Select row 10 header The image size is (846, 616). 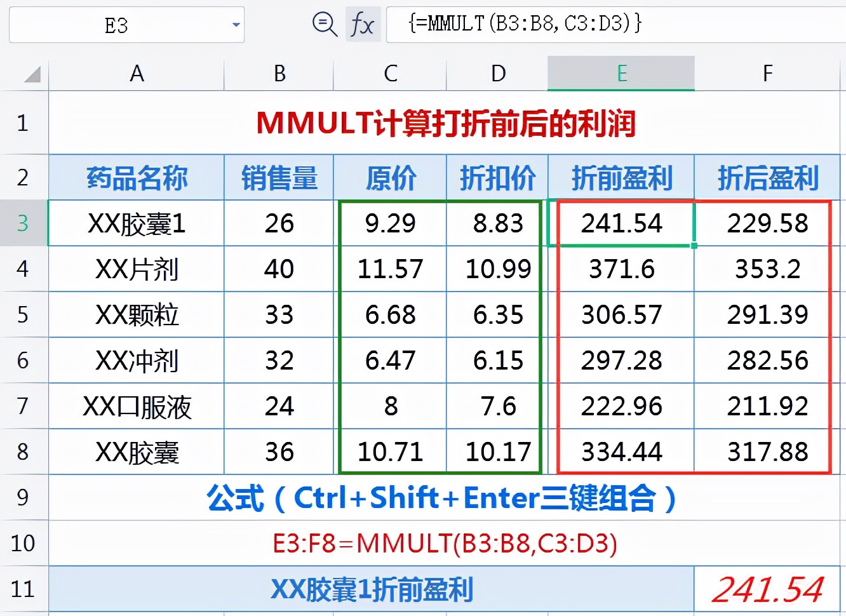(x=23, y=543)
